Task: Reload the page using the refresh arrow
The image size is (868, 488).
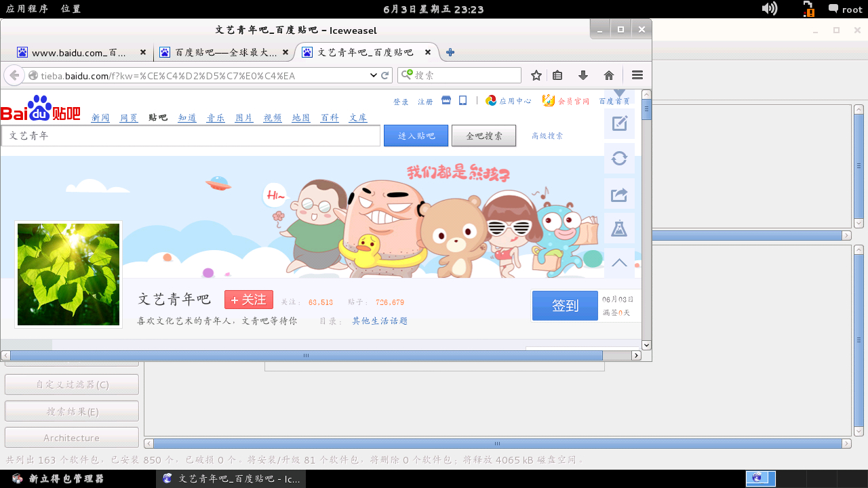Action: [x=385, y=75]
